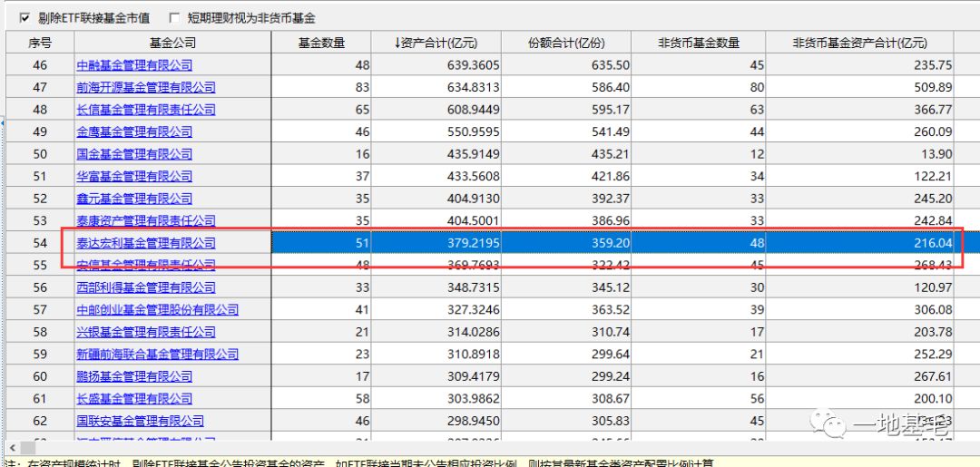The image size is (980, 467).
Task: Click asset total cell 309.4179
Action: tap(436, 376)
